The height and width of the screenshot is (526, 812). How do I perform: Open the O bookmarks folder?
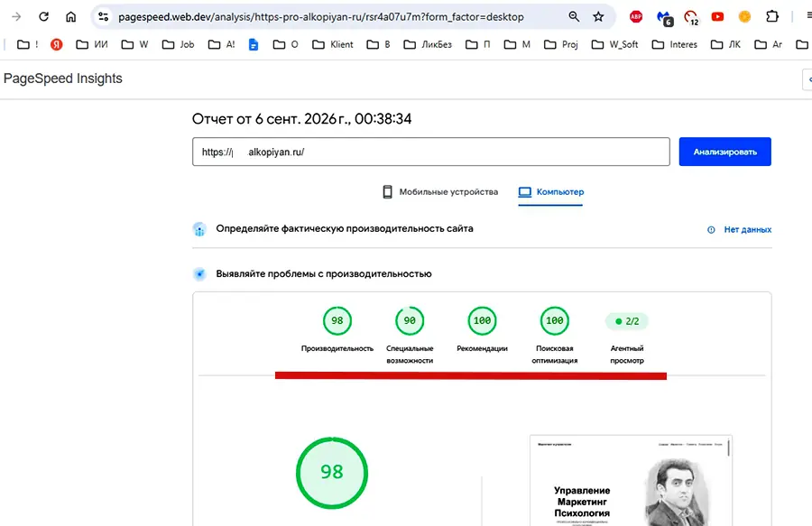click(x=286, y=44)
